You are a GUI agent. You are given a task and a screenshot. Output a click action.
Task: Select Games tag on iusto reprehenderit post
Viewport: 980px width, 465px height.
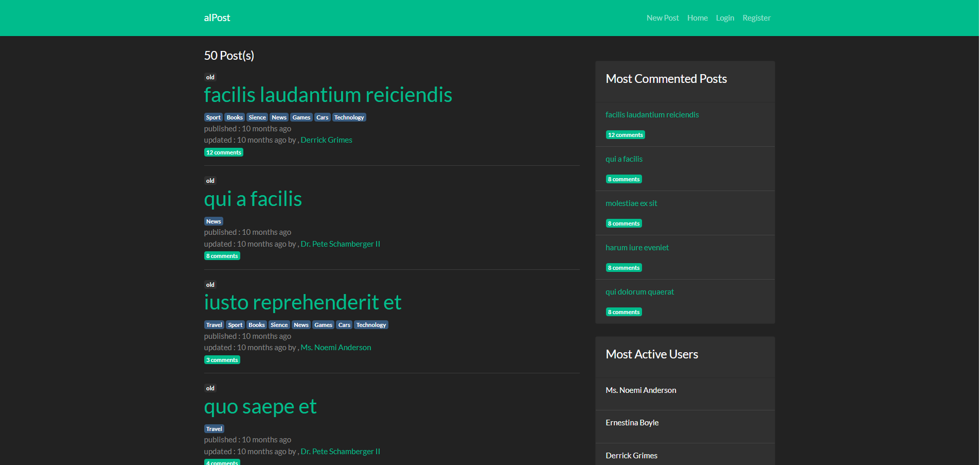324,325
